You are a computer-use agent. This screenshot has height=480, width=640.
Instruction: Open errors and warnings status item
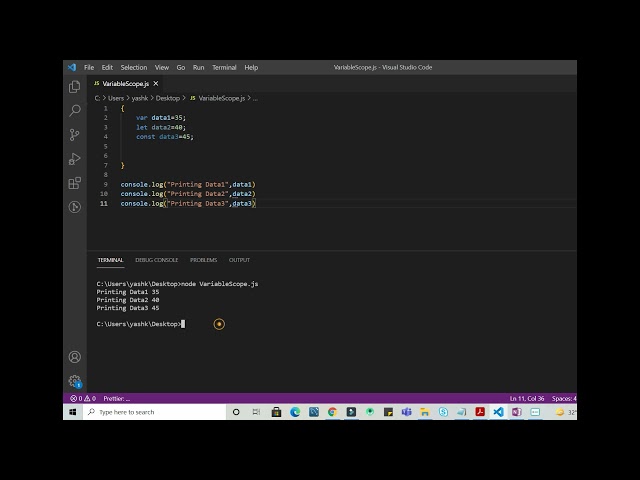(83, 398)
